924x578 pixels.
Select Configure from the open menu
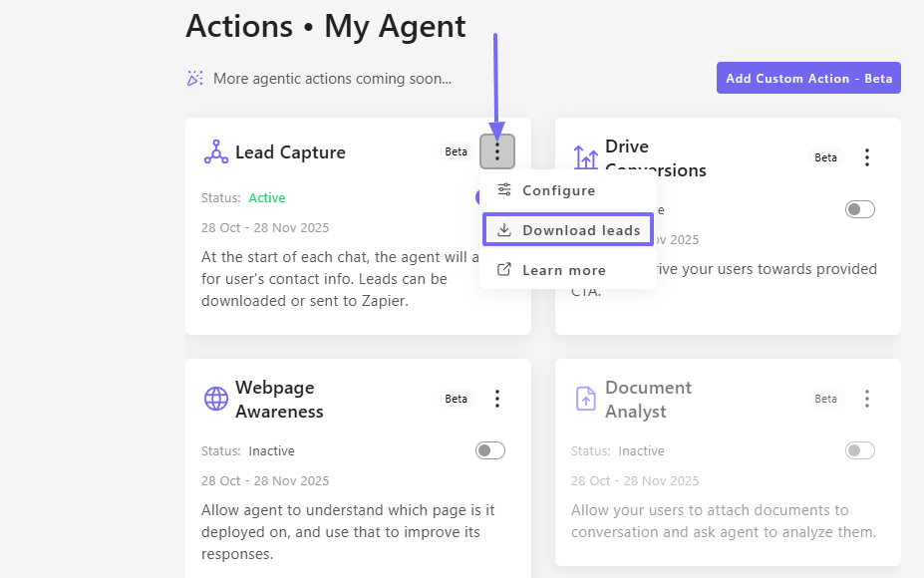tap(558, 189)
